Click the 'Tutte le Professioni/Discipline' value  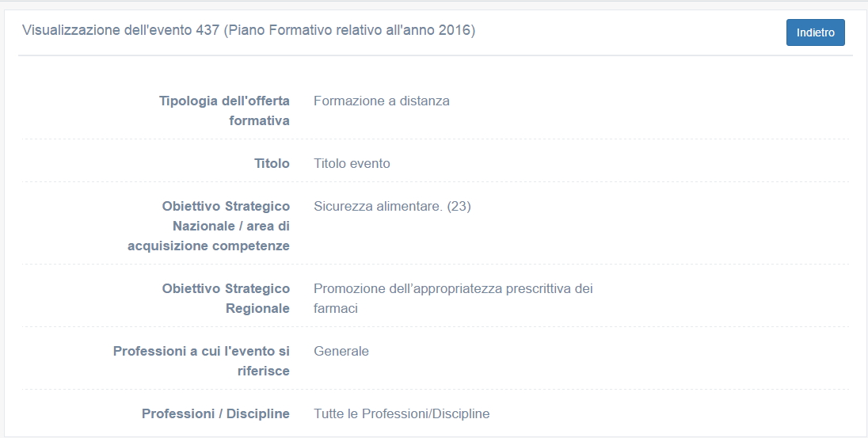tap(402, 413)
